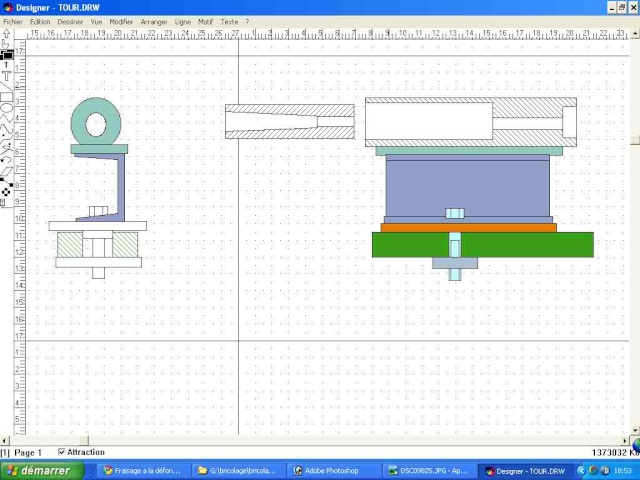Click the Designer - TOUR.DRW taskbar button

pyautogui.click(x=524, y=471)
